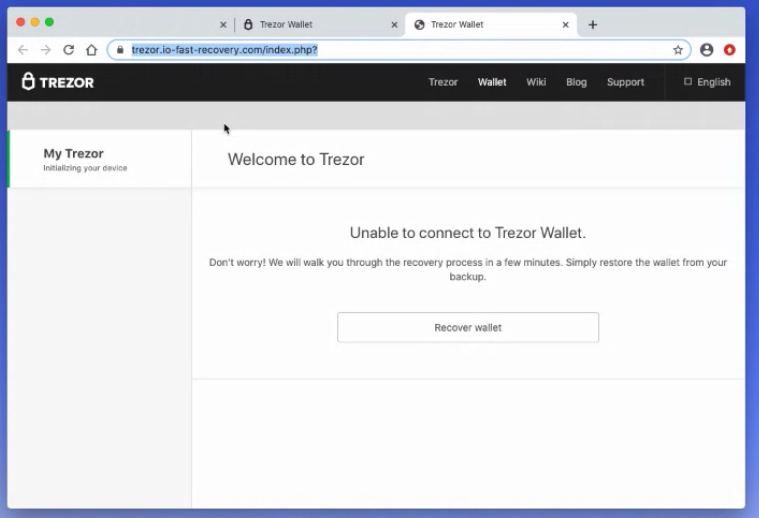Open the Blog navigation link
The width and height of the screenshot is (759, 518).
click(576, 82)
